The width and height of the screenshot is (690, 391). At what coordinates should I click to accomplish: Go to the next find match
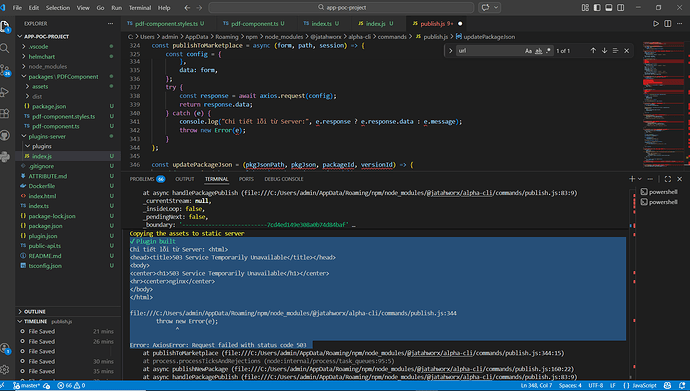click(605, 51)
